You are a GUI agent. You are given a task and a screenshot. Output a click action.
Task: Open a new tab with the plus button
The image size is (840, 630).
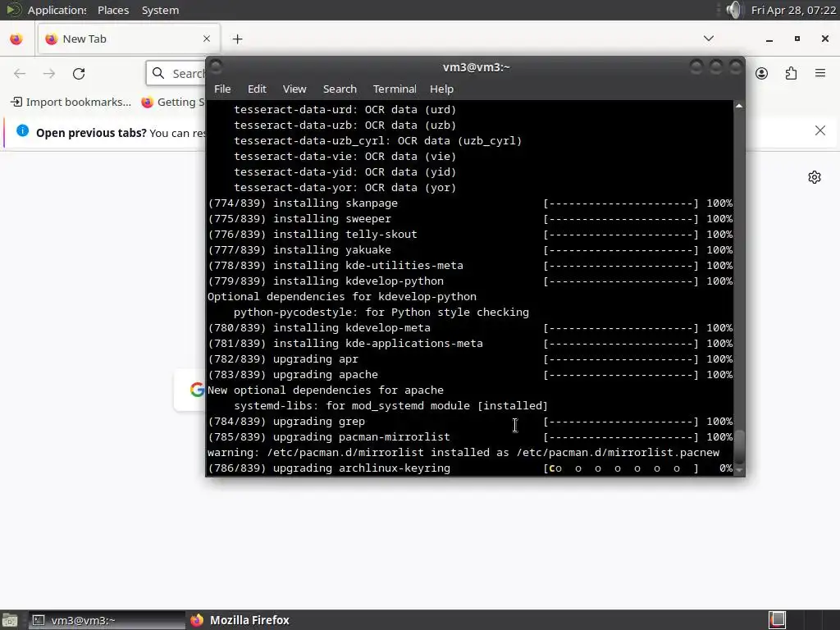(x=237, y=39)
